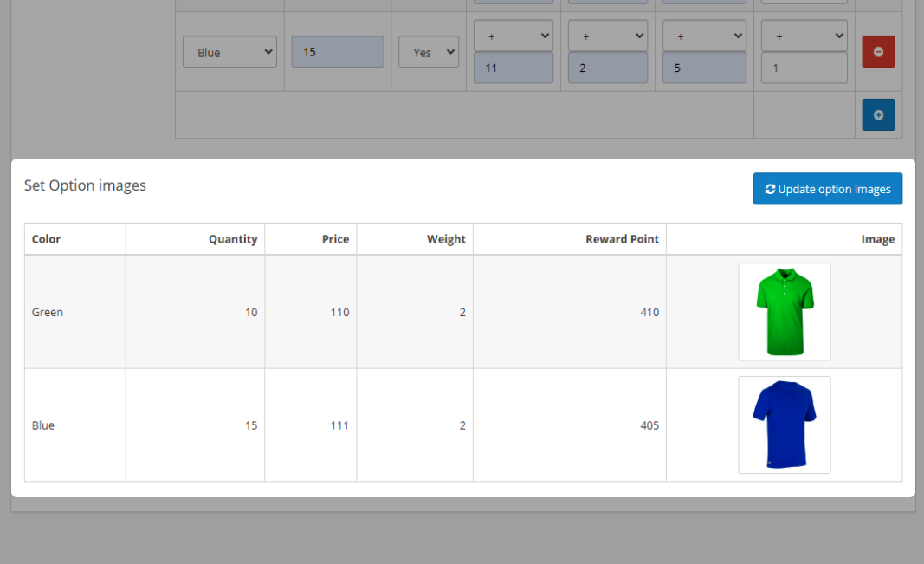Click the Reward Point column header
This screenshot has width=924, height=564.
(622, 239)
